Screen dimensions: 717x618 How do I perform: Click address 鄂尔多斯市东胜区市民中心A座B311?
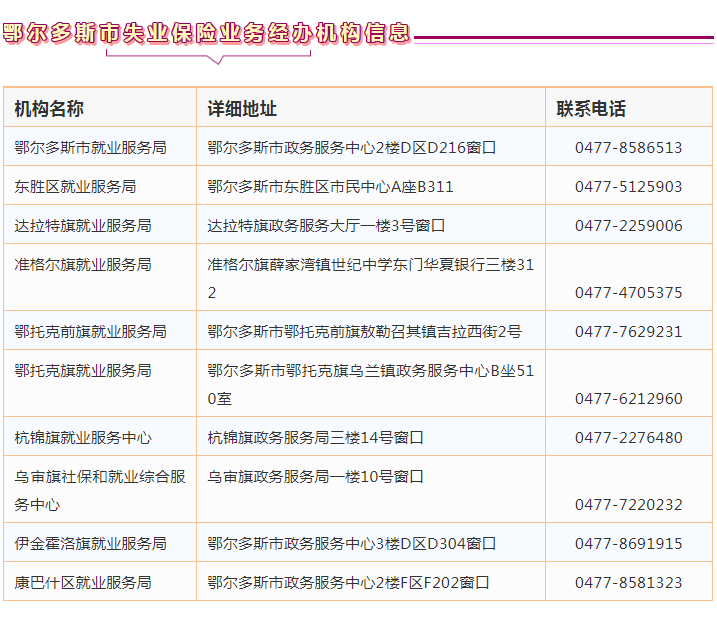(330, 187)
